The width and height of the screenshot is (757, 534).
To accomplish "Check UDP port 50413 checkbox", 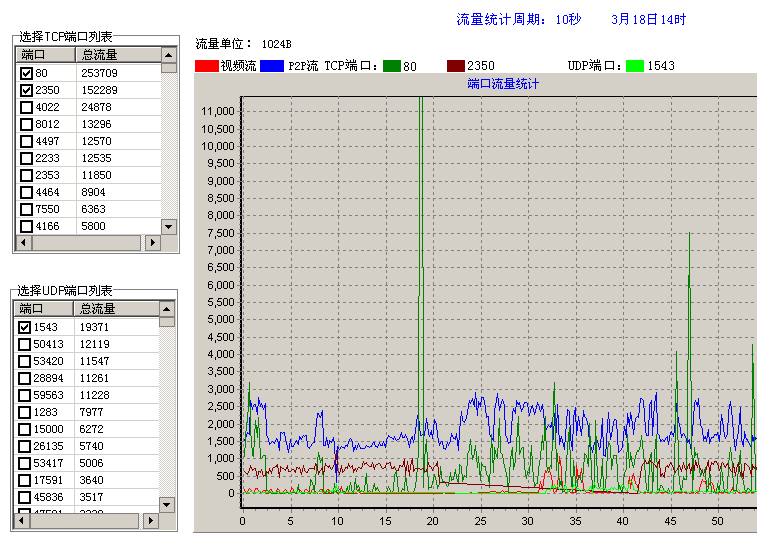I will click(x=25, y=344).
